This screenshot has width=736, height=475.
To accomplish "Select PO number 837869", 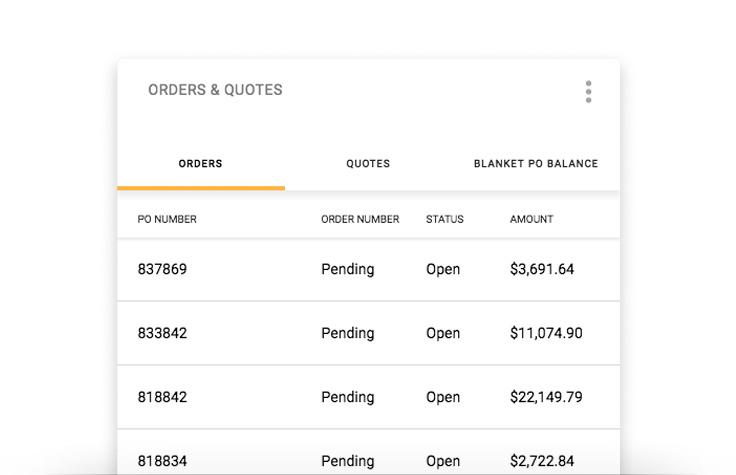I will tap(162, 269).
